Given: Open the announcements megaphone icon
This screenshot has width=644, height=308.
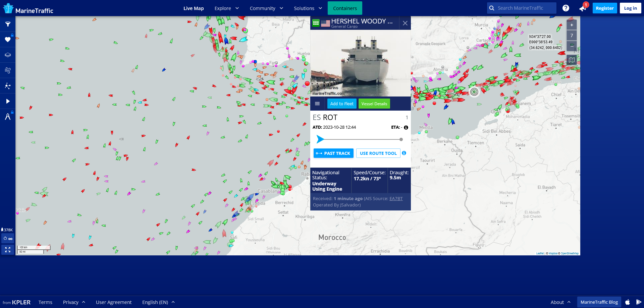Looking at the screenshot, I should coord(583,8).
